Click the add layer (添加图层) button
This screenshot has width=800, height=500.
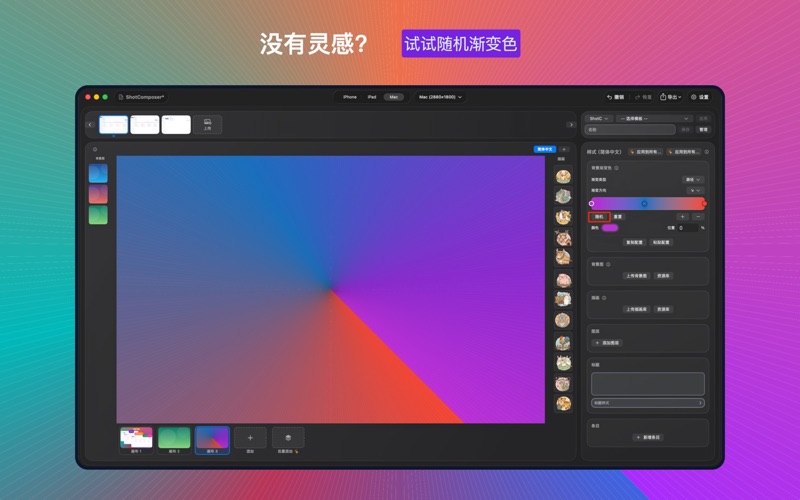(x=607, y=343)
